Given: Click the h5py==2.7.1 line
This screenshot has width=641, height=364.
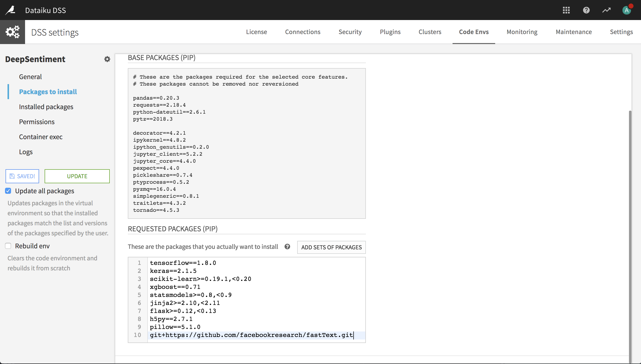Looking at the screenshot, I should tap(171, 319).
